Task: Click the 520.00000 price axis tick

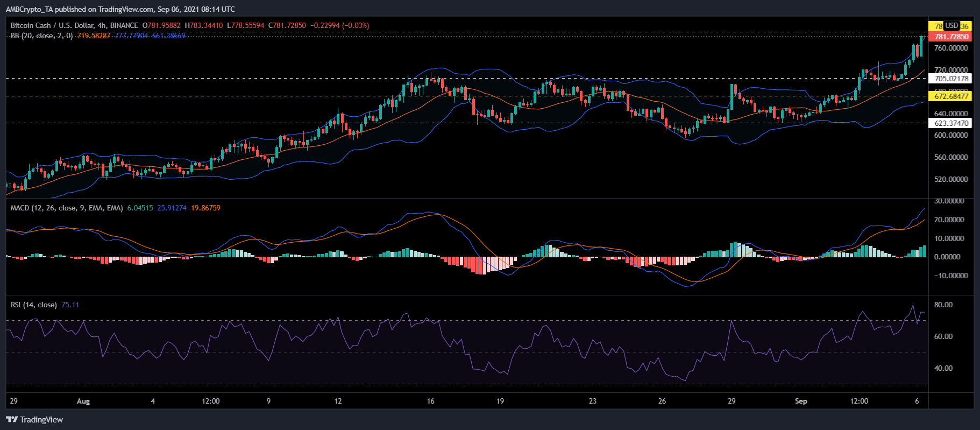Action: click(951, 179)
